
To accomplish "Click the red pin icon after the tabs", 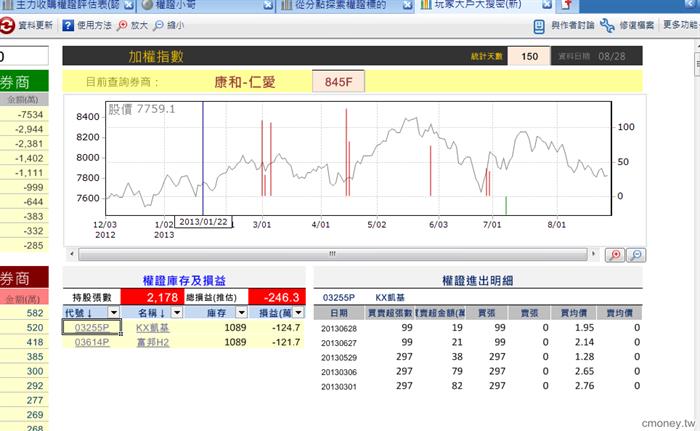I will pos(567,5).
